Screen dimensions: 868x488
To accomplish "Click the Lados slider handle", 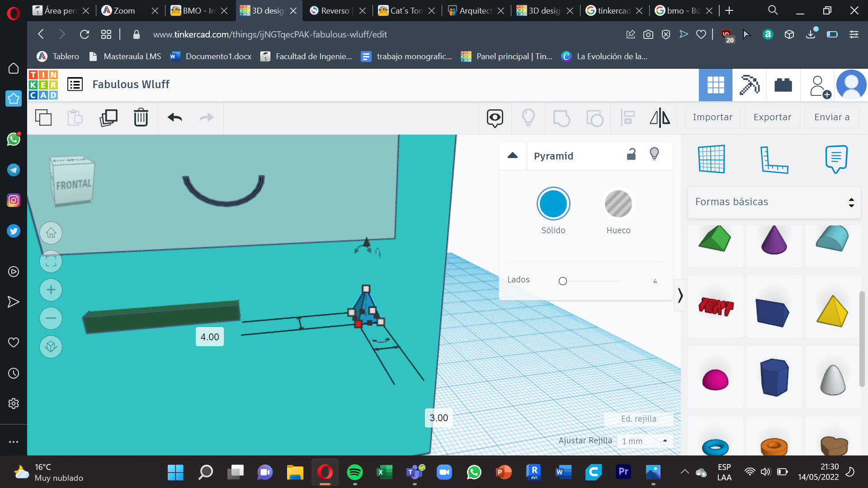I will pos(563,282).
